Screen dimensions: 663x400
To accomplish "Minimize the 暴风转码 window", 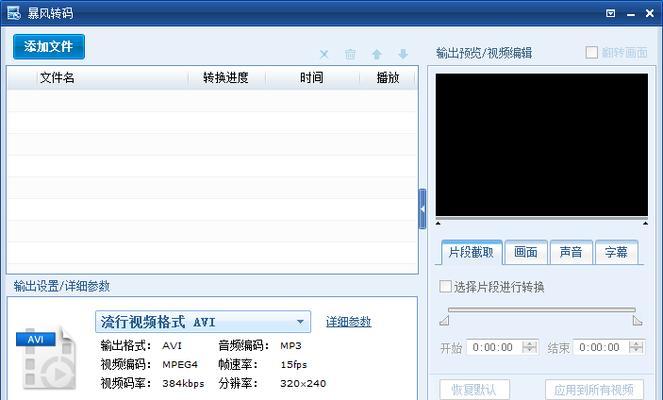I will tap(631, 14).
